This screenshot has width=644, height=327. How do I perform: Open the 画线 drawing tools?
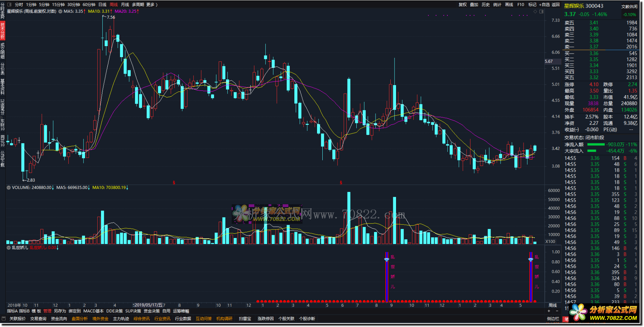pos(509,5)
